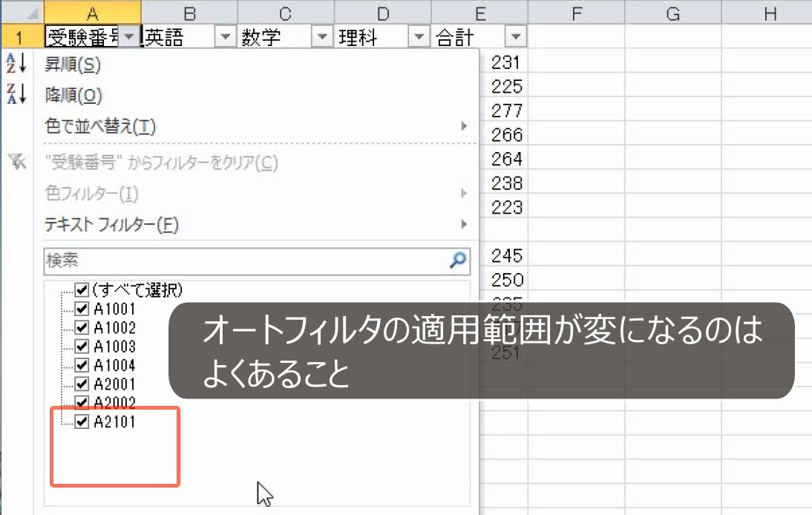Click the cell showing 266
Viewport: 812px width, 515px height.
coord(504,134)
